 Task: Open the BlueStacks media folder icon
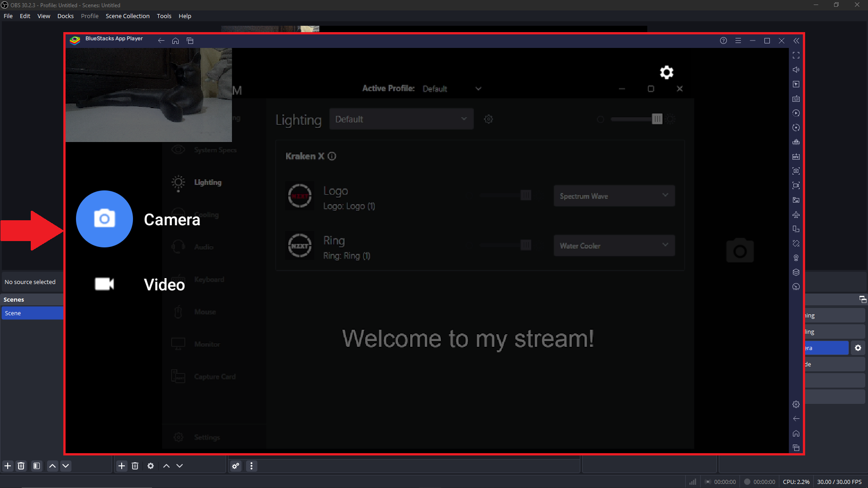(x=796, y=200)
